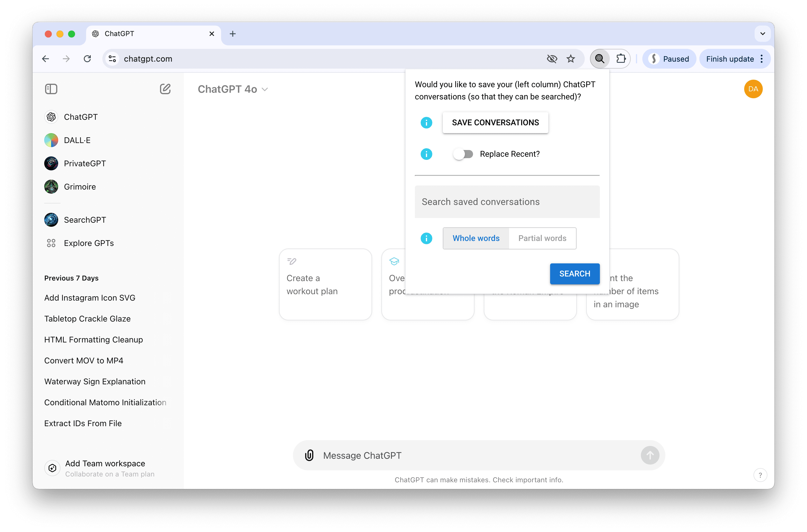The height and width of the screenshot is (532, 807).
Task: Click the Create a workout plan card
Action: tap(325, 284)
